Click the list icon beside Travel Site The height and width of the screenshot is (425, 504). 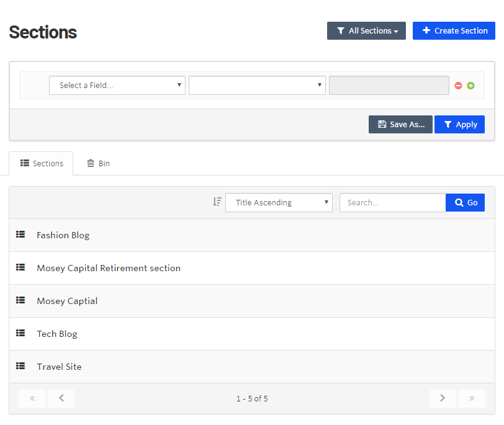20,366
